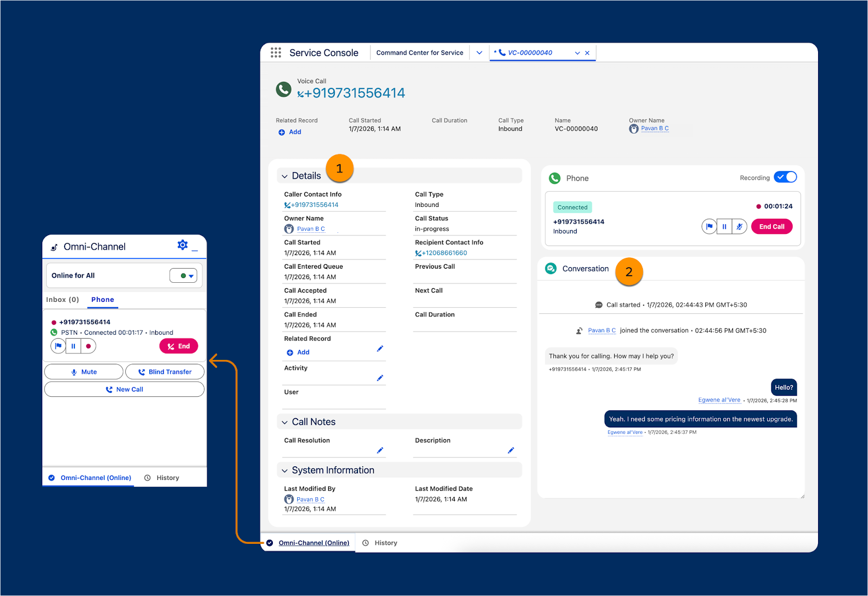Open Pavan B C owner link in header
The height and width of the screenshot is (596, 868).
click(x=655, y=129)
